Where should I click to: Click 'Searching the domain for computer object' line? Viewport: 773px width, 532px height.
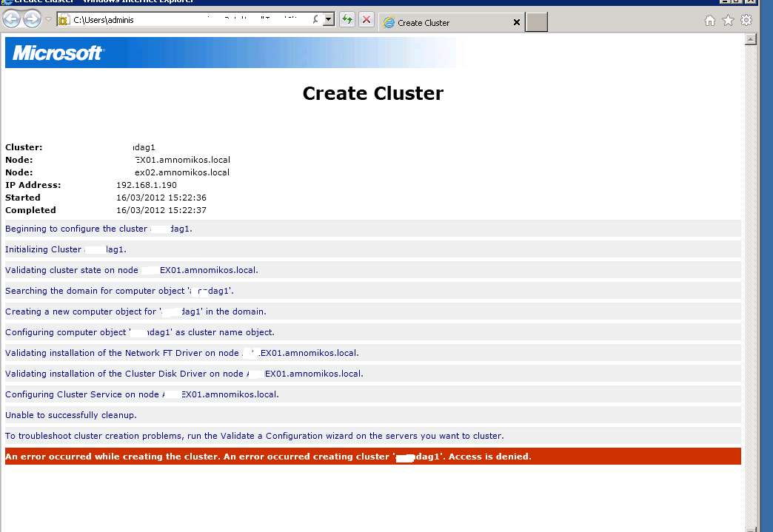click(373, 291)
